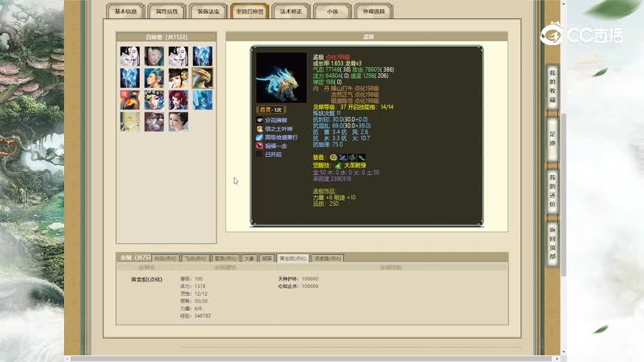Select the orange phoenix portrait with red tag

click(x=130, y=100)
